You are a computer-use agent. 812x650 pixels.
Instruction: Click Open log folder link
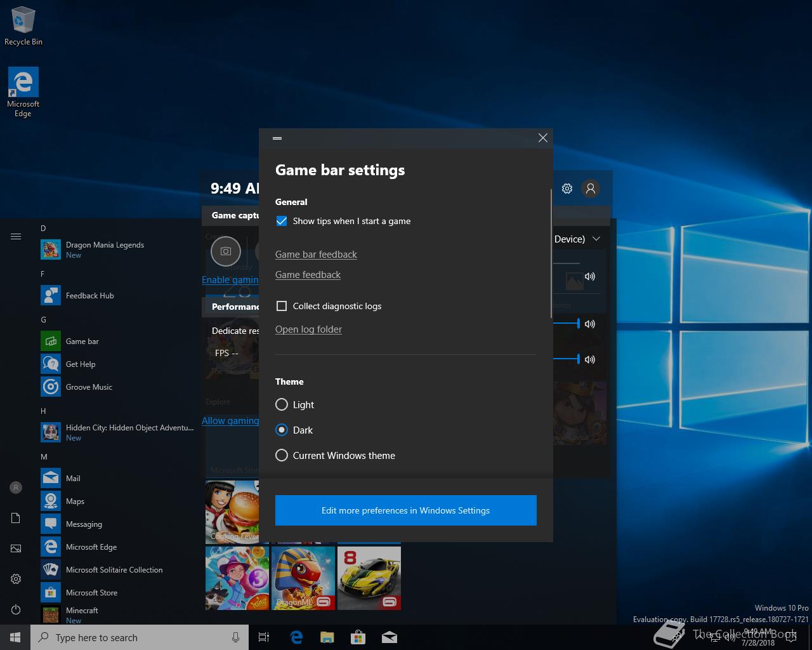308,329
